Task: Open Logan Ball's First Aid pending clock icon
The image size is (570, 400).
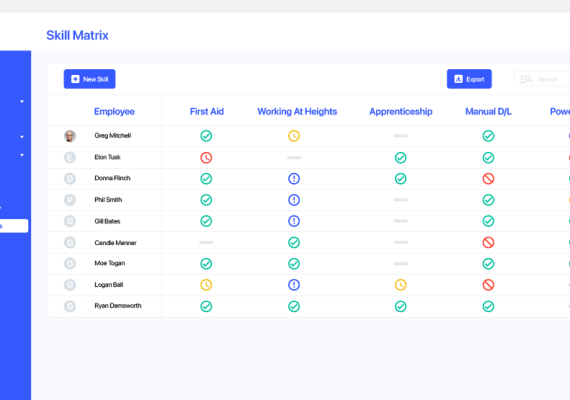Action: (x=206, y=285)
